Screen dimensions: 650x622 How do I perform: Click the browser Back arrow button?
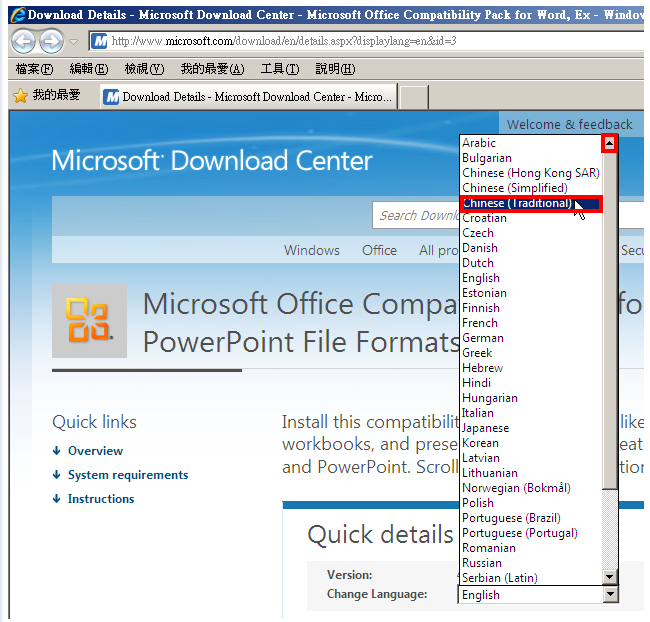23,41
